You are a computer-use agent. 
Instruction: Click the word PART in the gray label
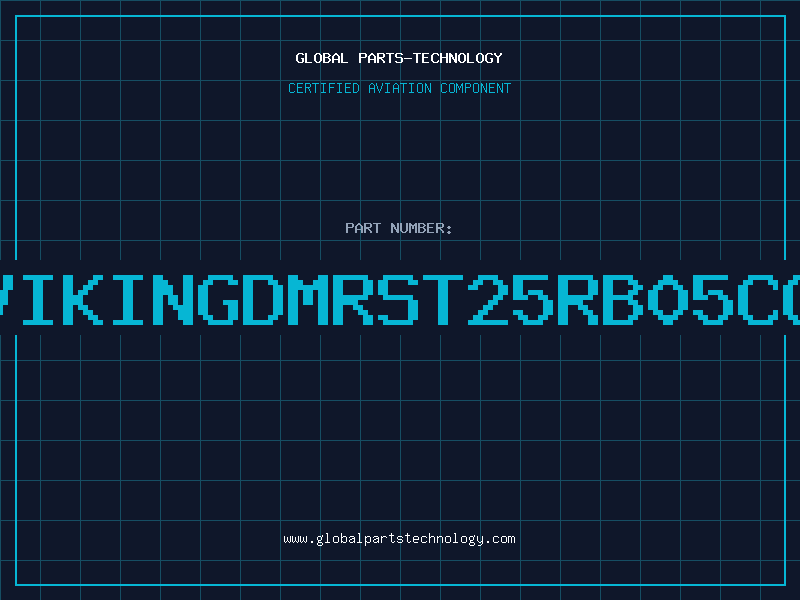[x=363, y=228]
